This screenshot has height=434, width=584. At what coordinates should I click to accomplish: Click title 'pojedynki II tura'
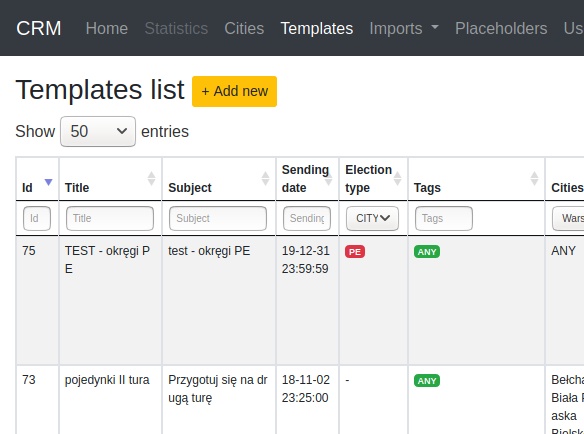pos(107,380)
